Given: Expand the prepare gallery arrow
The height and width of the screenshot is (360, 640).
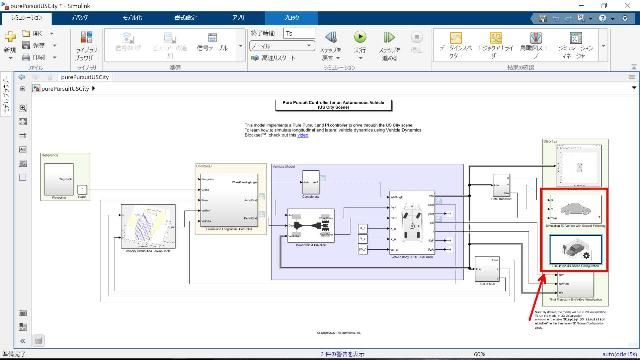Looking at the screenshot, I should pyautogui.click(x=240, y=46).
